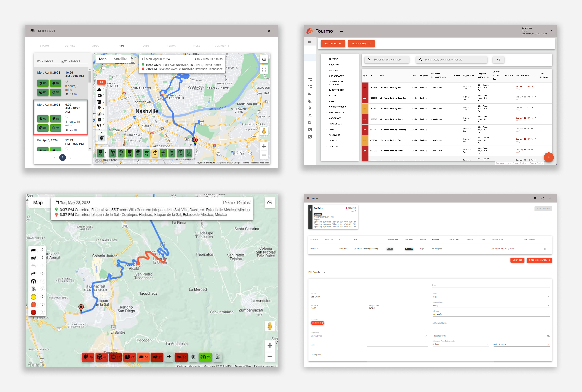Click the speedometer icon on Nashville map

(264, 59)
